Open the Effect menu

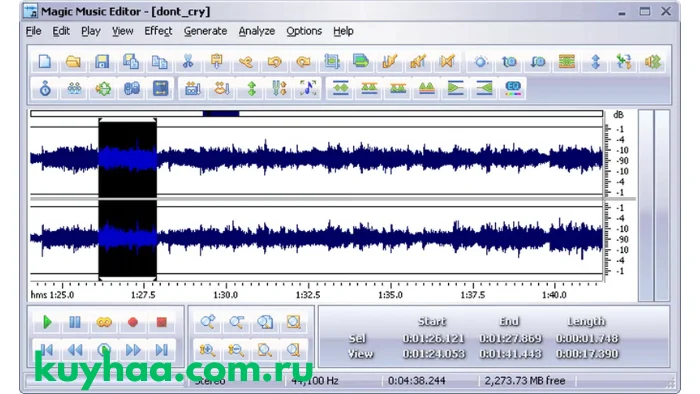(158, 31)
